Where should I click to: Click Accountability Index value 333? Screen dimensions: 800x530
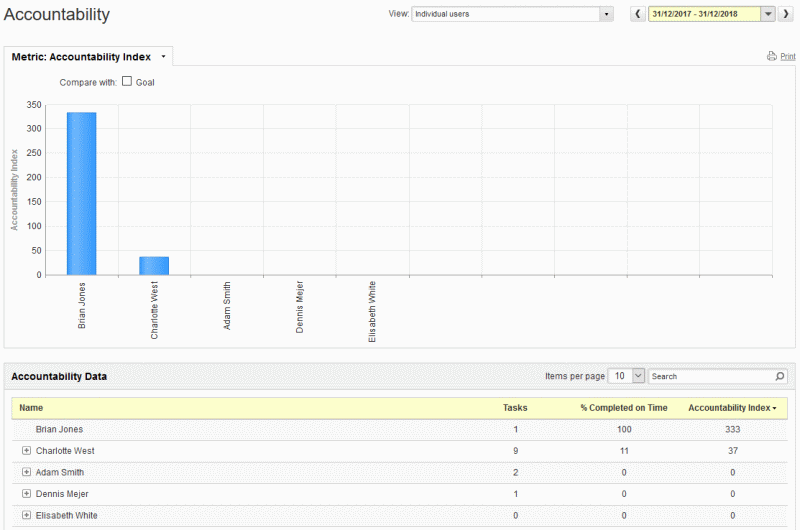(733, 429)
